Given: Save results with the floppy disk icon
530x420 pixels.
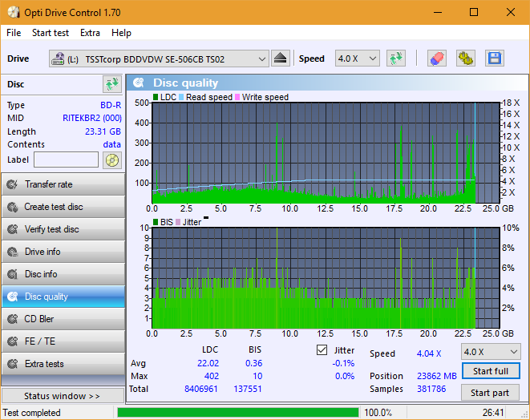Looking at the screenshot, I should [x=495, y=59].
